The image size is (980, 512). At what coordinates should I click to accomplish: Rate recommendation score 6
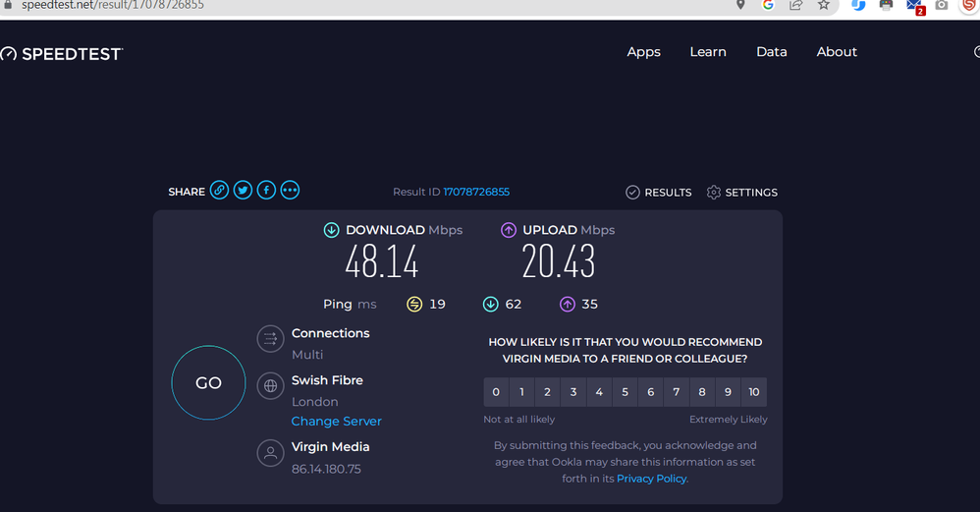(x=651, y=392)
